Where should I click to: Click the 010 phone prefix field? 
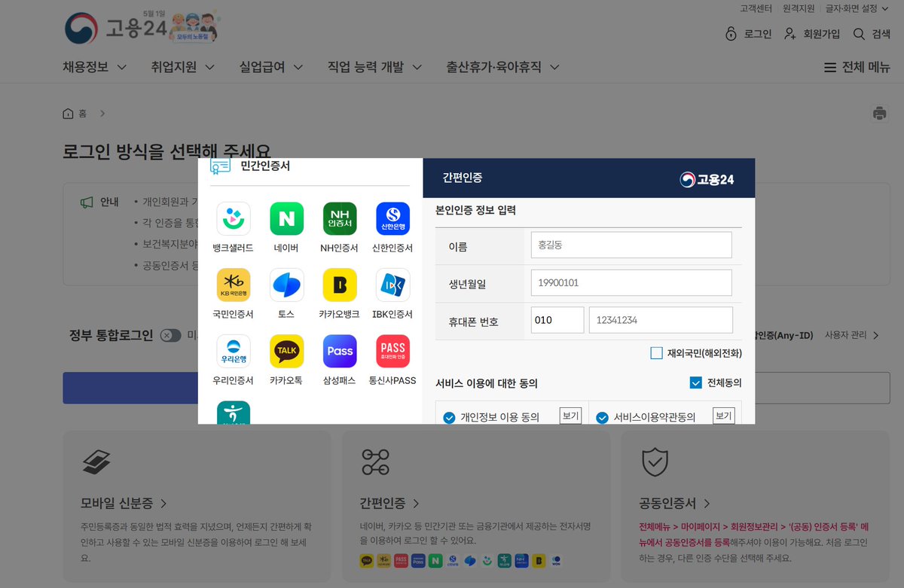[557, 320]
